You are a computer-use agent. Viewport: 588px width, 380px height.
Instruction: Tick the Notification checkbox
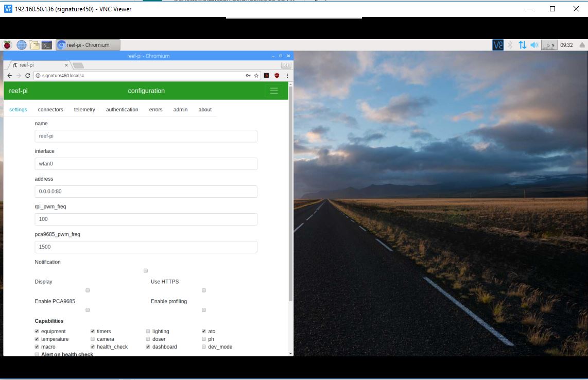tap(146, 270)
